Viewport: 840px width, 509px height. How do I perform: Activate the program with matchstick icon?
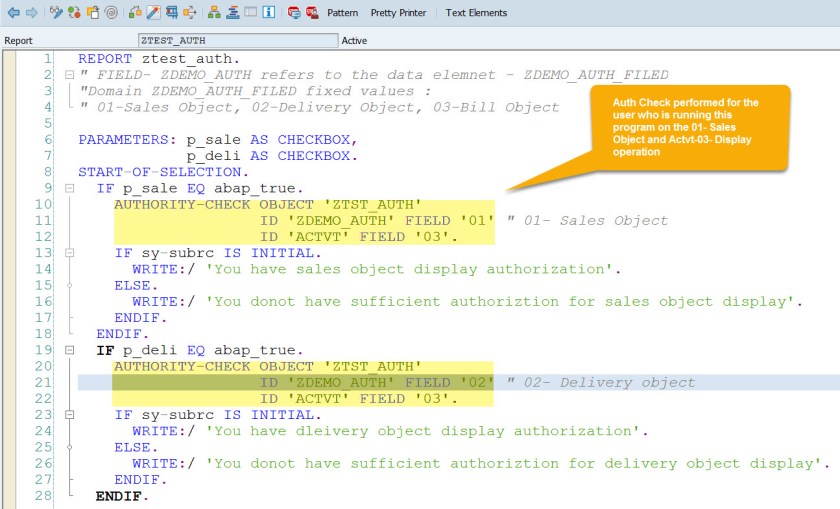(x=153, y=13)
